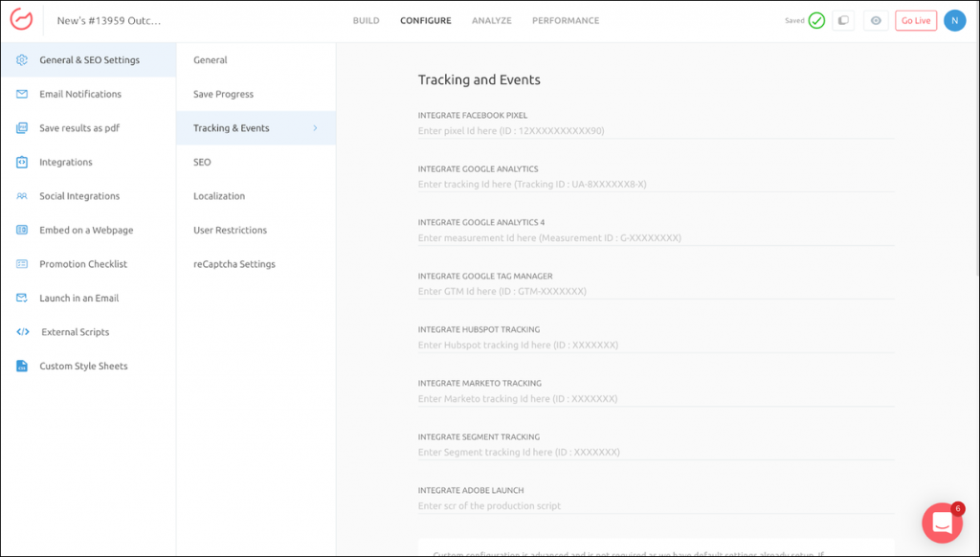Click the Save results as pdf icon
980x557 pixels.
tap(21, 128)
